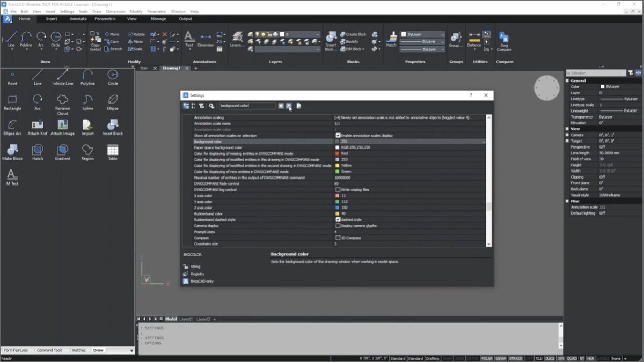
Task: Select Attach Xref in tool palette
Action: pos(38,128)
